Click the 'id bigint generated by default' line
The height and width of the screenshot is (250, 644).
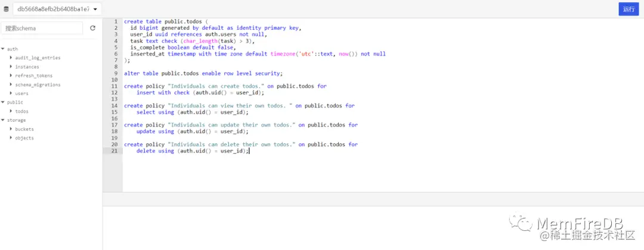[x=216, y=28]
